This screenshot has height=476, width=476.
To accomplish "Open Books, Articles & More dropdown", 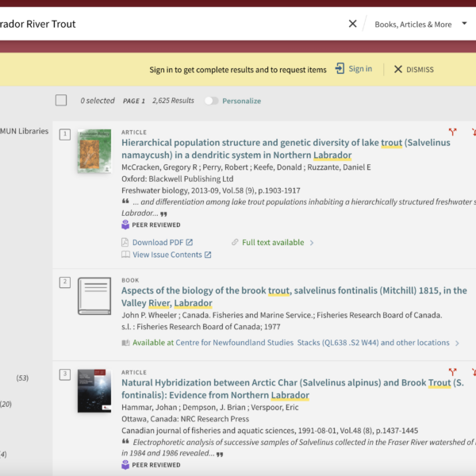I will click(420, 24).
